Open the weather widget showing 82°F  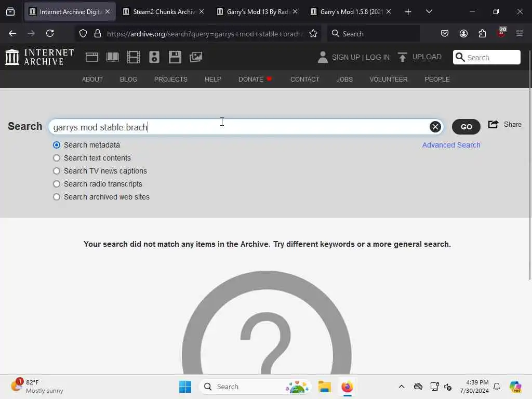[x=37, y=387]
